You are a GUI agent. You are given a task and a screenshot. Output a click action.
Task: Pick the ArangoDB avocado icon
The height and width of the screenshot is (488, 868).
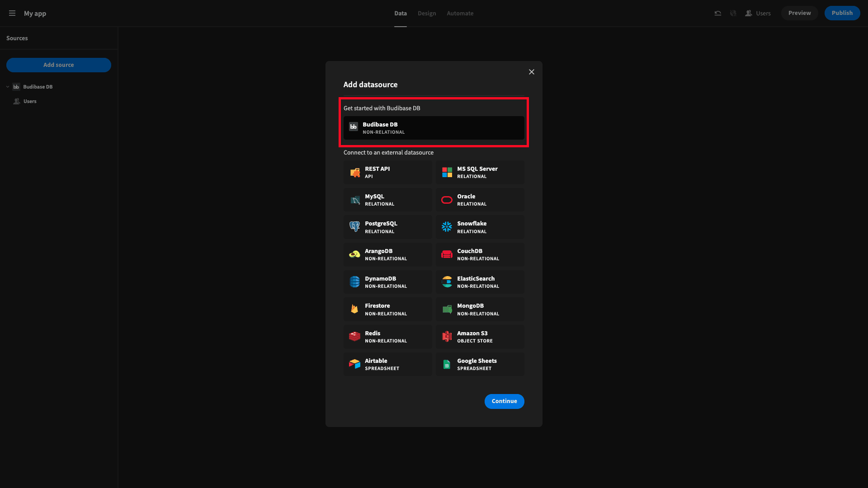pos(355,254)
